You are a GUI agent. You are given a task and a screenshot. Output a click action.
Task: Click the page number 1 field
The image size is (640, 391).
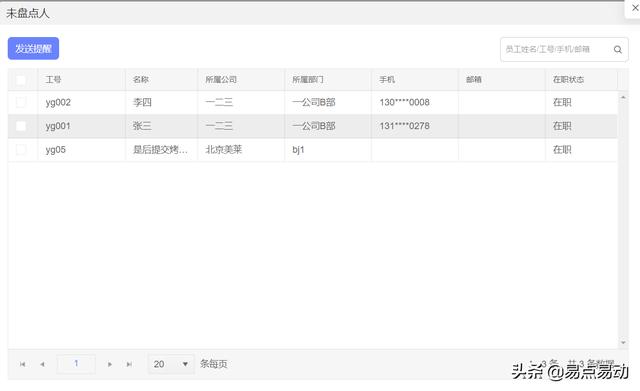(x=76, y=364)
